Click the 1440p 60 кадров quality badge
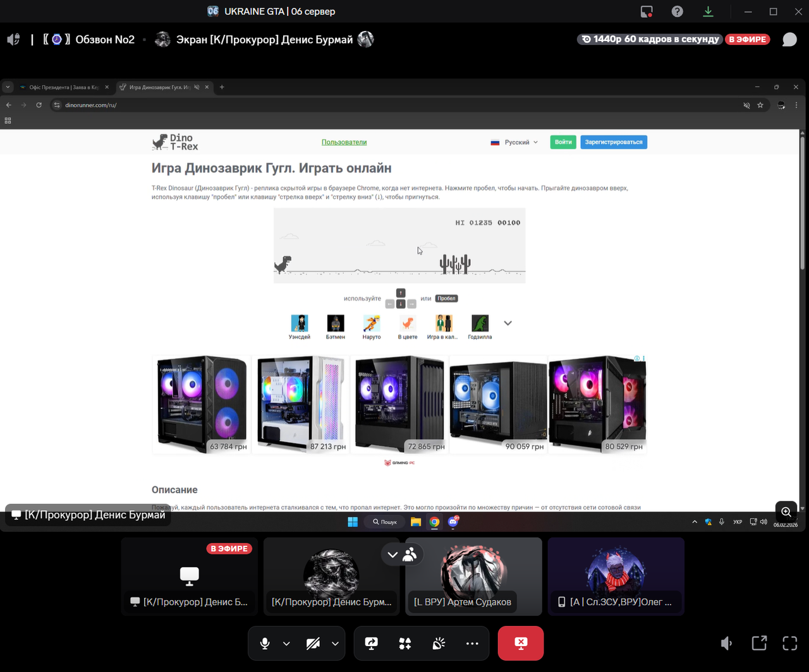 [650, 39]
